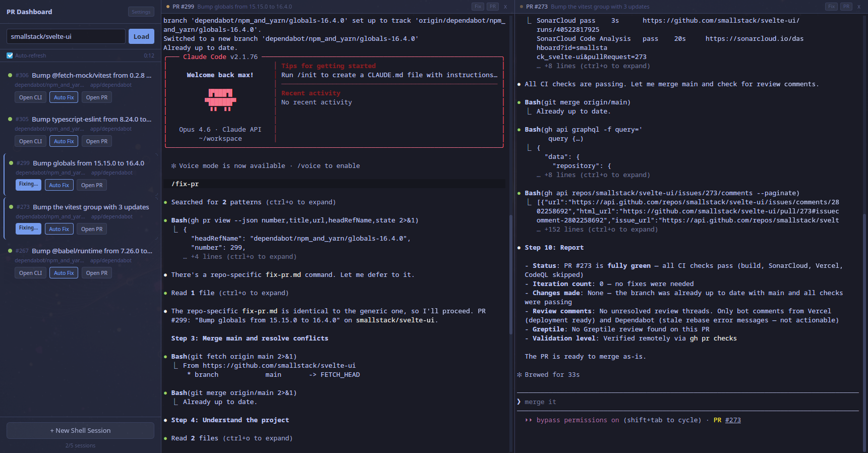
Task: Click the /fix-pr command line
Action: 334,184
